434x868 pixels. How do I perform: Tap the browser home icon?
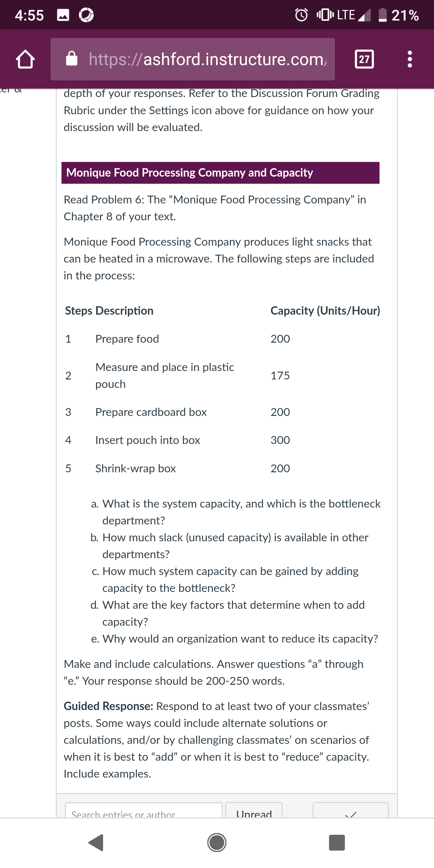[25, 59]
